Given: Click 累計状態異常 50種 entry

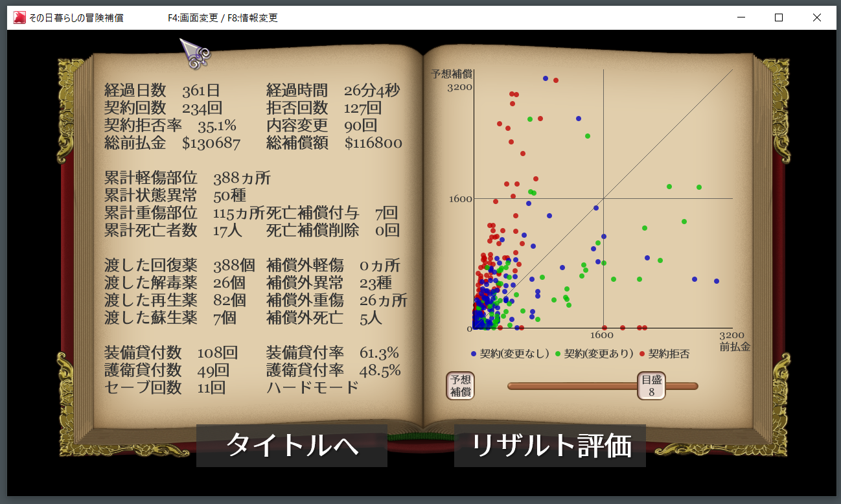Looking at the screenshot, I should pos(175,196).
